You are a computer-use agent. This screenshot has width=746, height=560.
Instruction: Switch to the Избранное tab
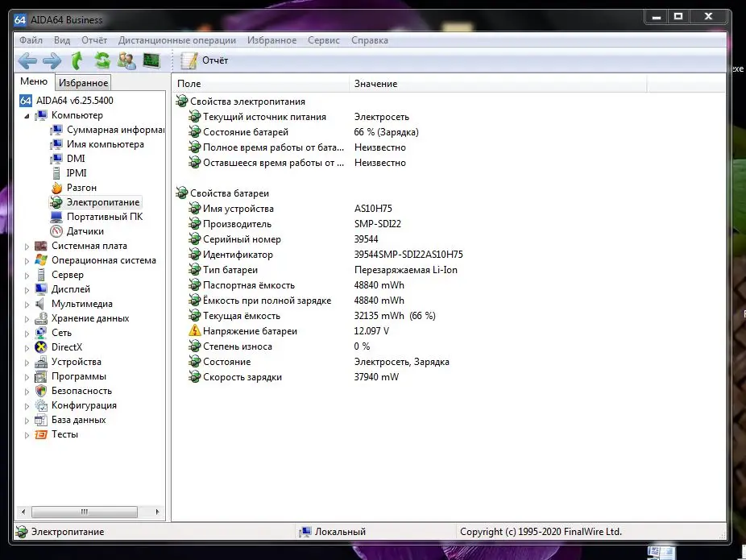pyautogui.click(x=83, y=83)
